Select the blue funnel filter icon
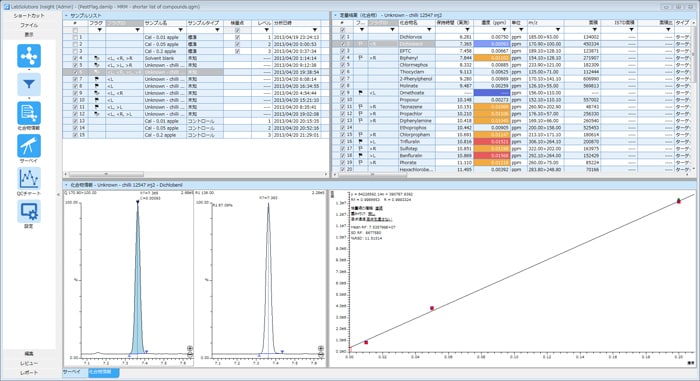 (29, 84)
